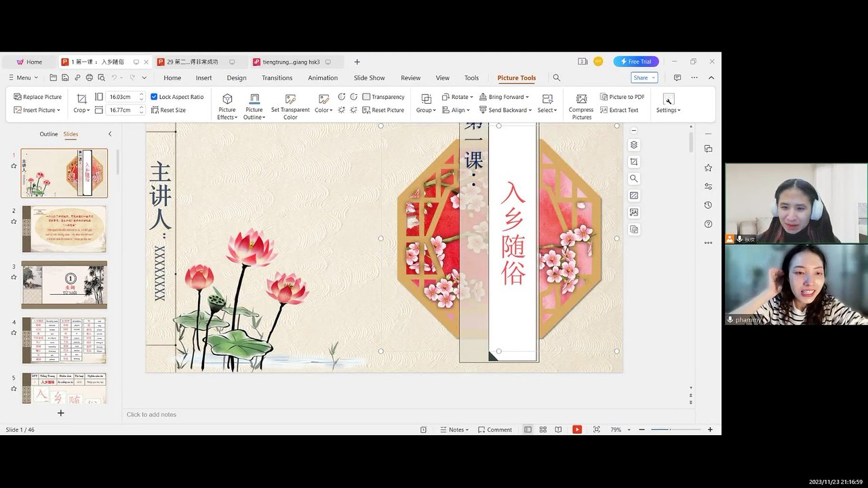Click the Print Preview icon
This screenshot has height=488, width=868.
(x=101, y=78)
